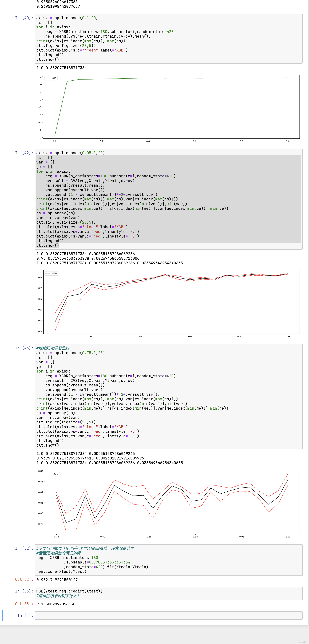Screen dimensions: 309x644
Task: Click the In [43]: prompt label
Action: pos(24,348)
